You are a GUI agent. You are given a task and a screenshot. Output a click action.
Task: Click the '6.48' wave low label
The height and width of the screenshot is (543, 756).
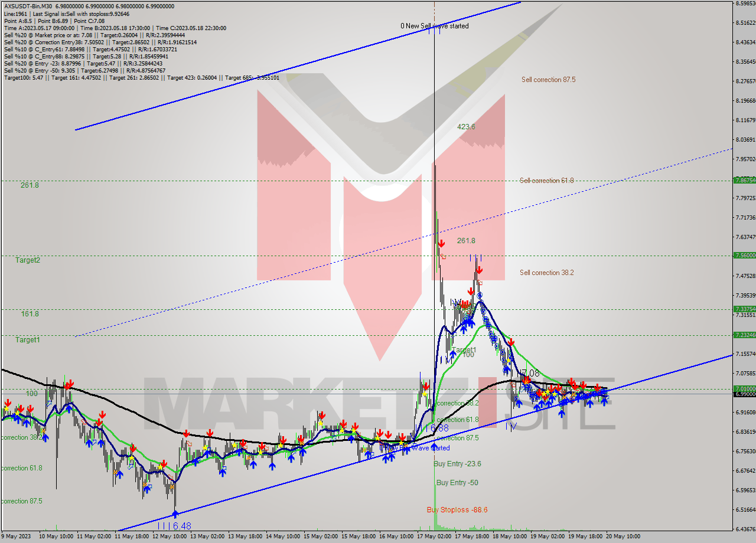coord(182,525)
